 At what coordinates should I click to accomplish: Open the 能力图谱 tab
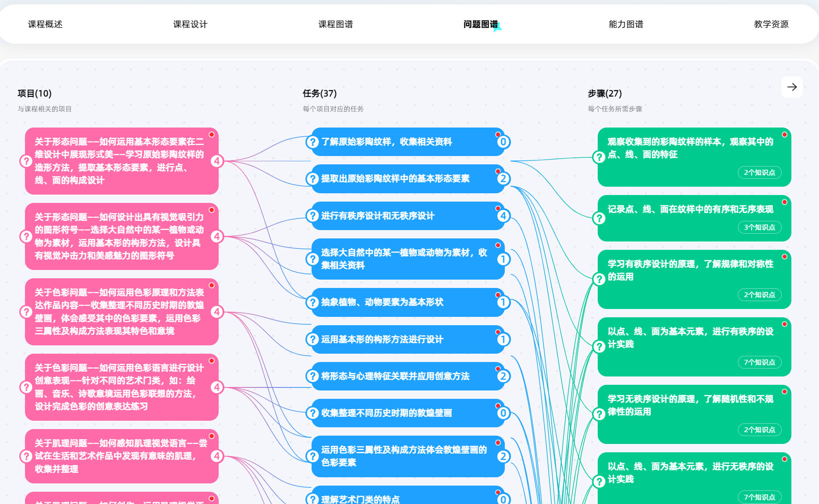[x=626, y=25]
